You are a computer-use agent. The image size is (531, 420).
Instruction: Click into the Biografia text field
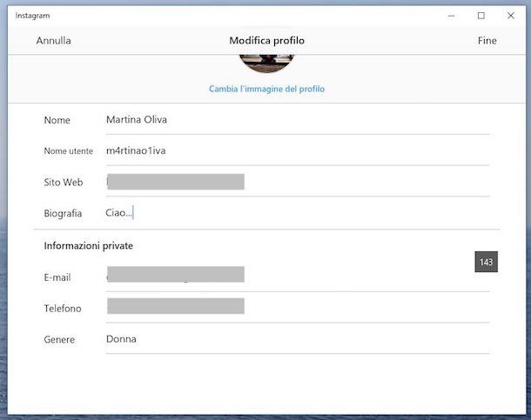(296, 213)
